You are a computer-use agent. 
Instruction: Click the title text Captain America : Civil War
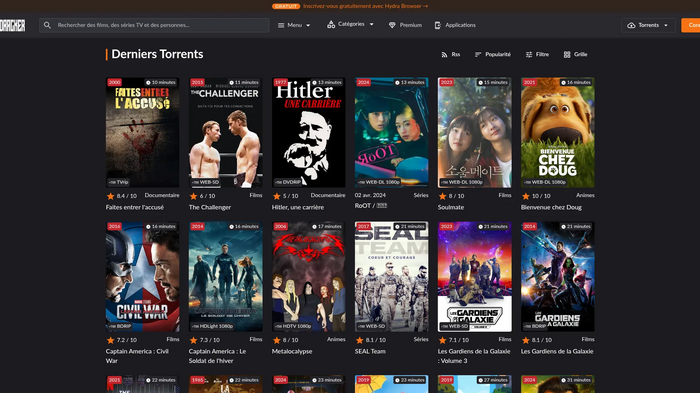tap(137, 356)
